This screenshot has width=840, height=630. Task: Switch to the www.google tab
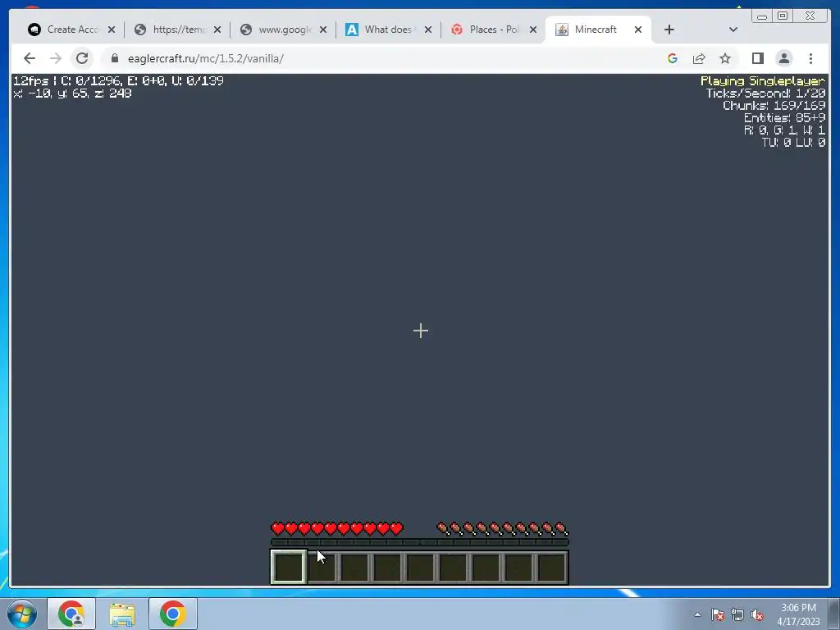(282, 30)
